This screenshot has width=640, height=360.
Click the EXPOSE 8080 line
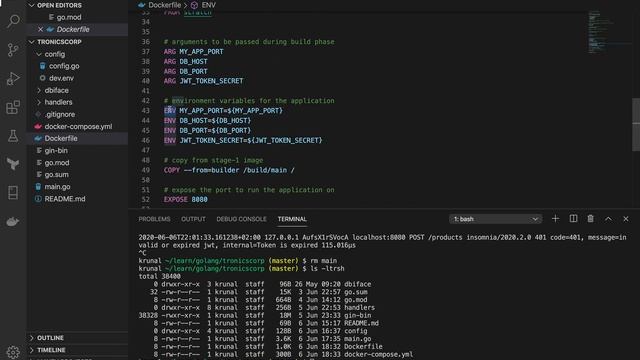point(186,200)
